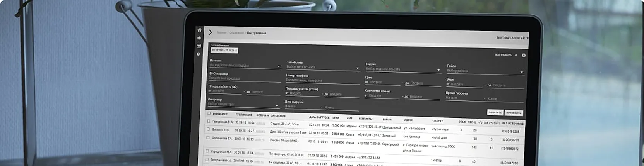Screen dimensions: 644x166
Task: Check row with price 2 600 000
Action: pos(207,159)
